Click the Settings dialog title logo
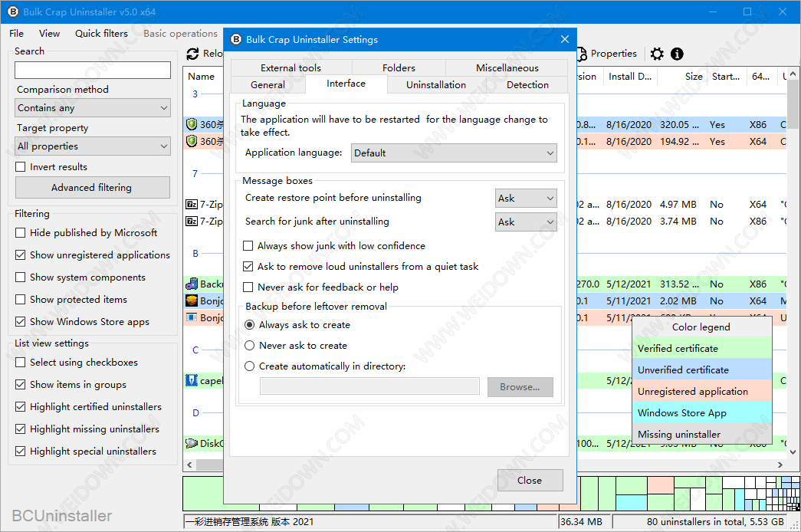801x532 pixels. [x=236, y=39]
